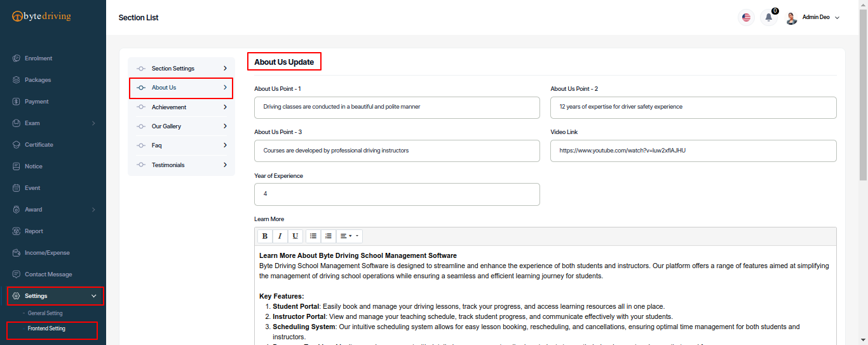Click the Settings gear icon
Viewport: 868px width, 345px height.
[x=17, y=296]
